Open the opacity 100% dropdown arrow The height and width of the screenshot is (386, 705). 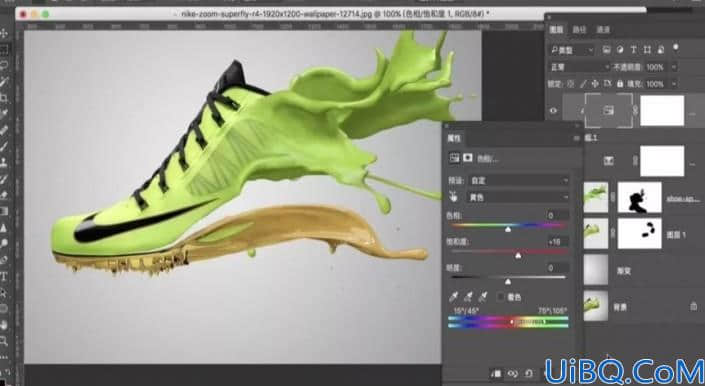click(674, 67)
